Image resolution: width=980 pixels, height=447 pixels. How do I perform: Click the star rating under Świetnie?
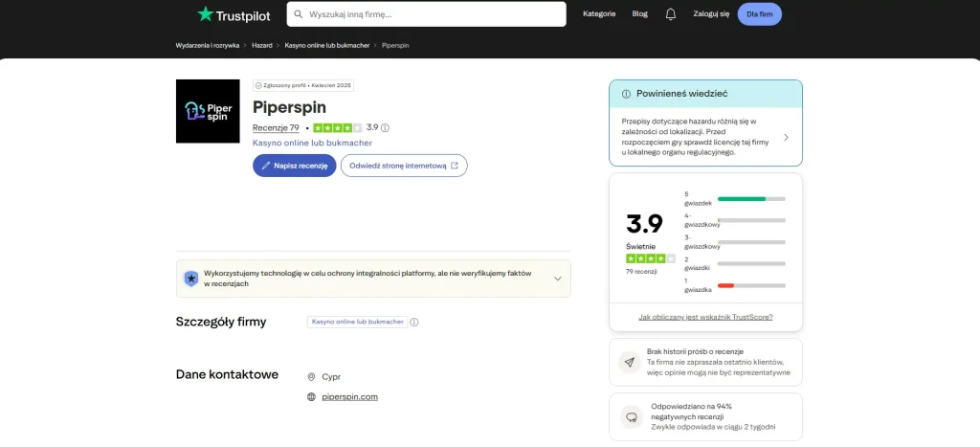pyautogui.click(x=651, y=258)
